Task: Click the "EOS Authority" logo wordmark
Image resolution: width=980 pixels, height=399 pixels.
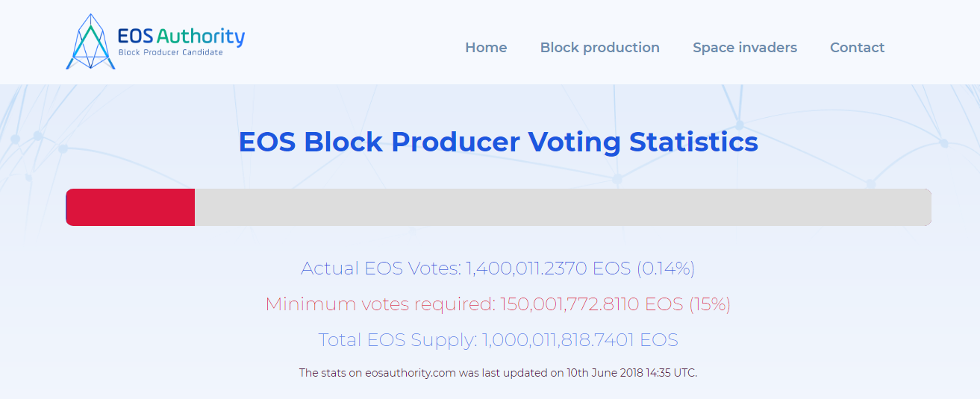Action: [x=181, y=36]
